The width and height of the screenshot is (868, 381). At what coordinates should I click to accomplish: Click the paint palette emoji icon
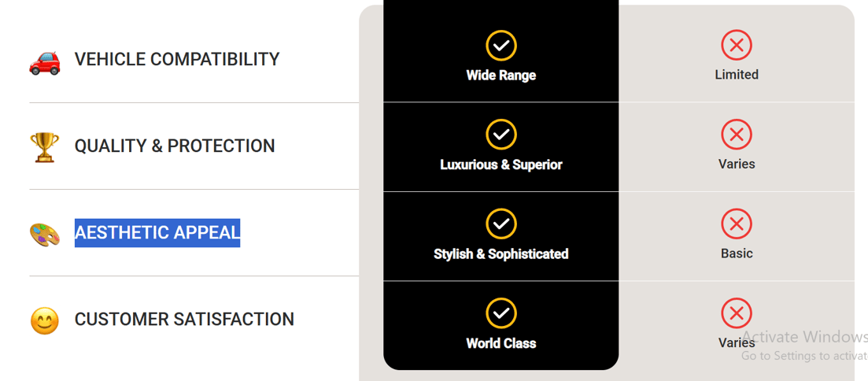44,235
